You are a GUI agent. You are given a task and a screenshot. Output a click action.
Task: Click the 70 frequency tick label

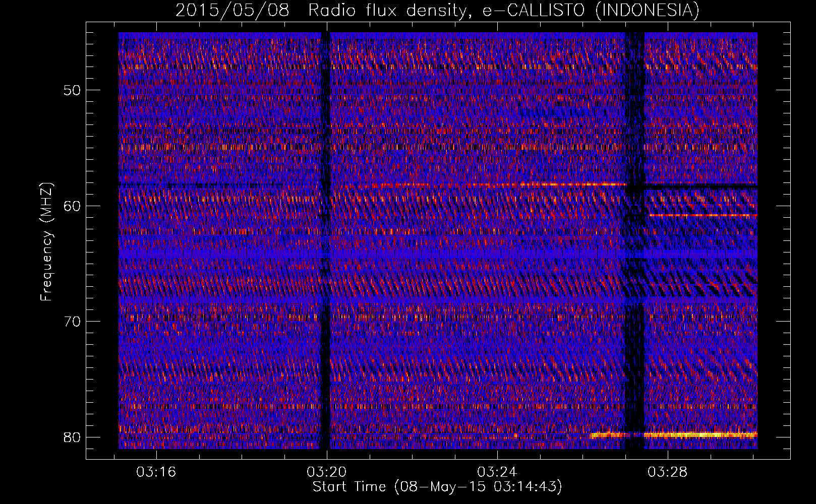click(72, 321)
